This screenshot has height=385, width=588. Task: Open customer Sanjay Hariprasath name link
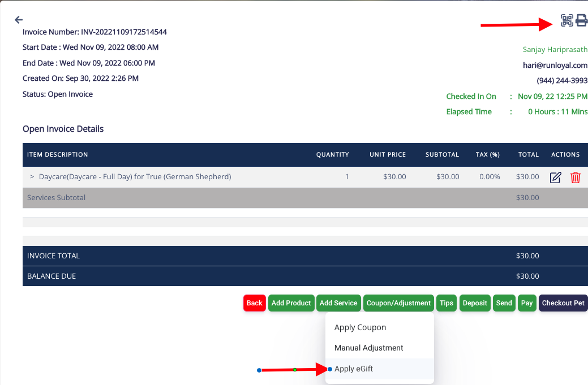click(x=555, y=49)
